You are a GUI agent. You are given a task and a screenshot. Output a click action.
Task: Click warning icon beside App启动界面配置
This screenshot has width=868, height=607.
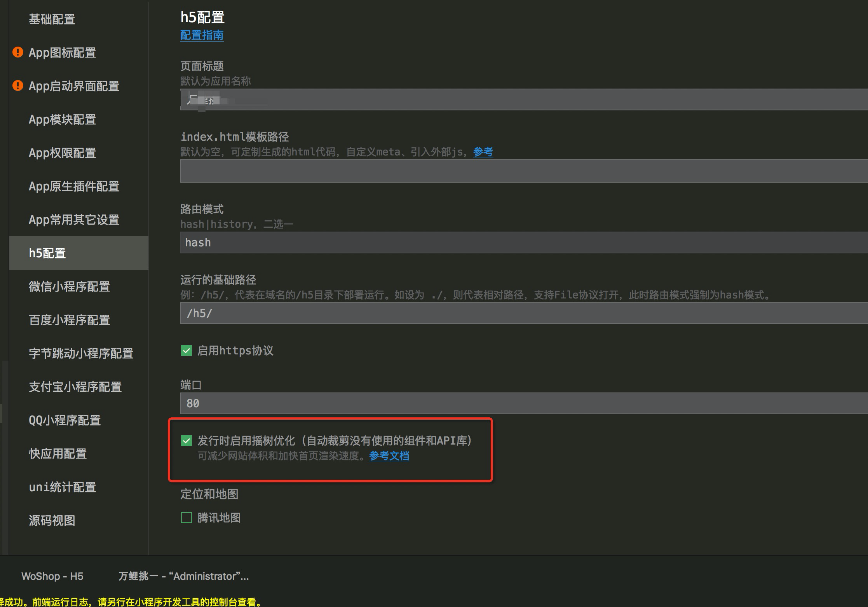point(18,85)
